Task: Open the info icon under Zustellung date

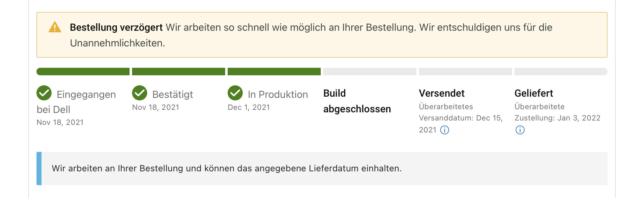Action: click(520, 130)
